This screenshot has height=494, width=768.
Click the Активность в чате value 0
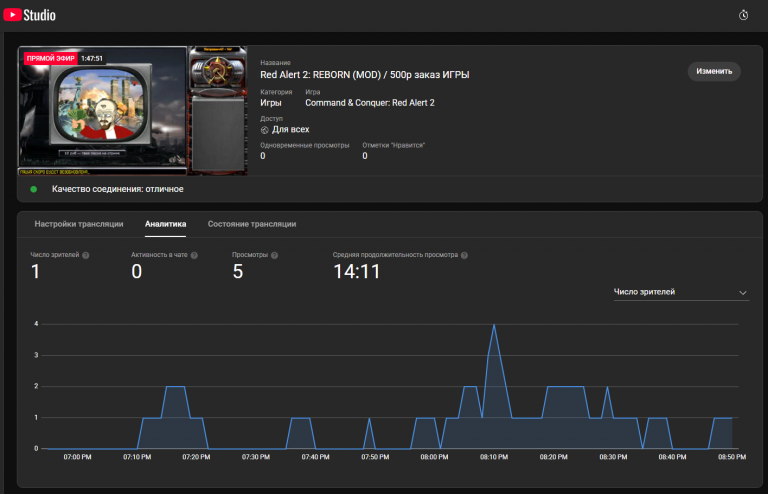[x=137, y=272]
